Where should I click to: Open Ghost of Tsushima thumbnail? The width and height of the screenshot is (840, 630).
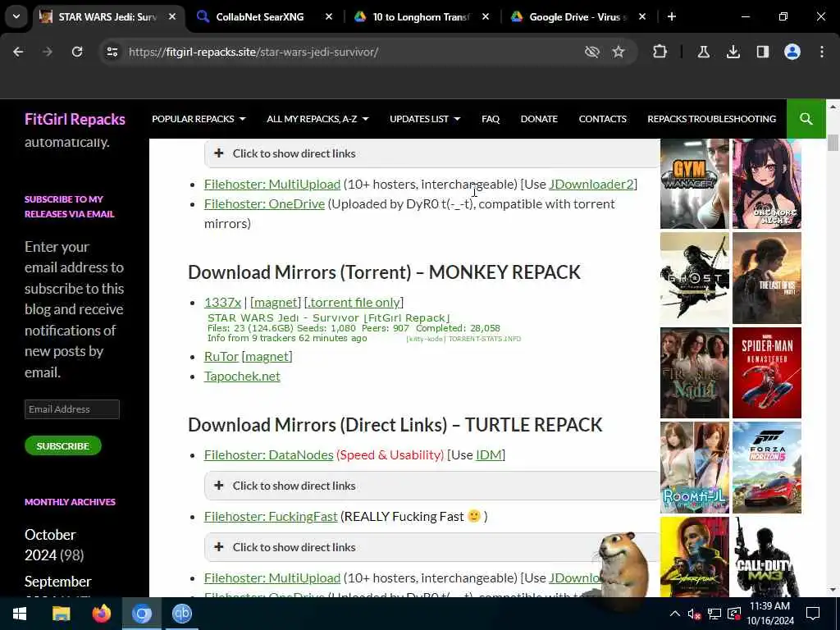click(x=694, y=278)
